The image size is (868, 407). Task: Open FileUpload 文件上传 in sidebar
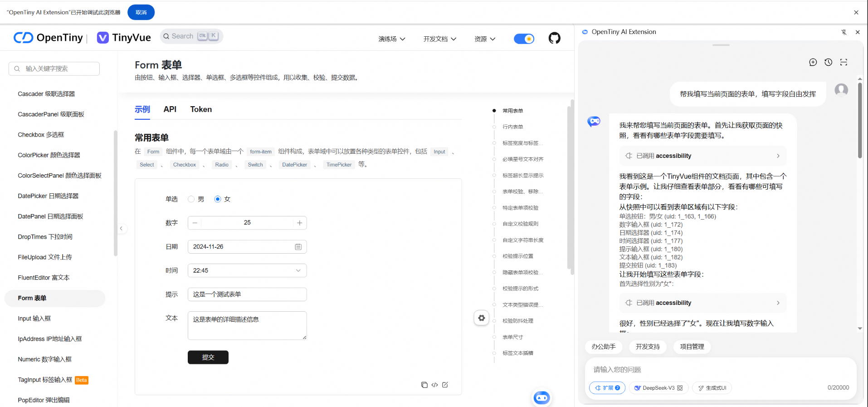pos(45,257)
